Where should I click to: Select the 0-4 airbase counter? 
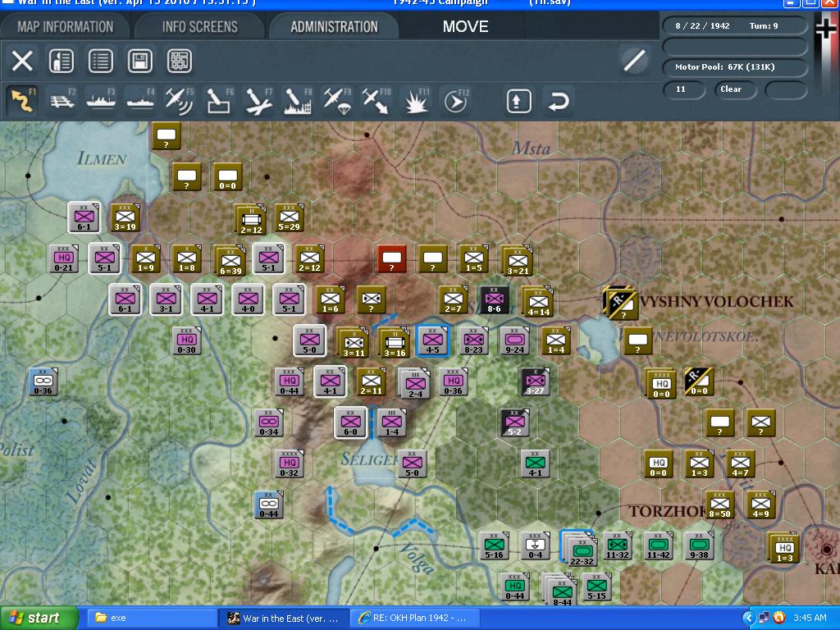(535, 546)
